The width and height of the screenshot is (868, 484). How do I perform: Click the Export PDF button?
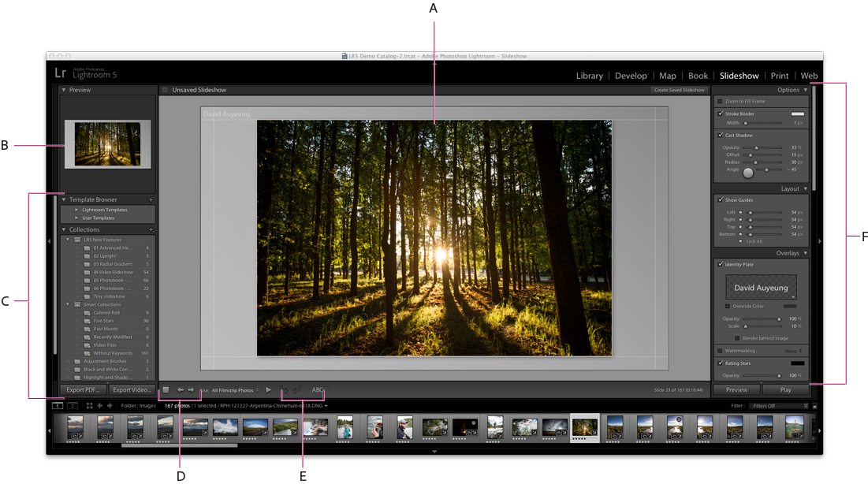[82, 389]
